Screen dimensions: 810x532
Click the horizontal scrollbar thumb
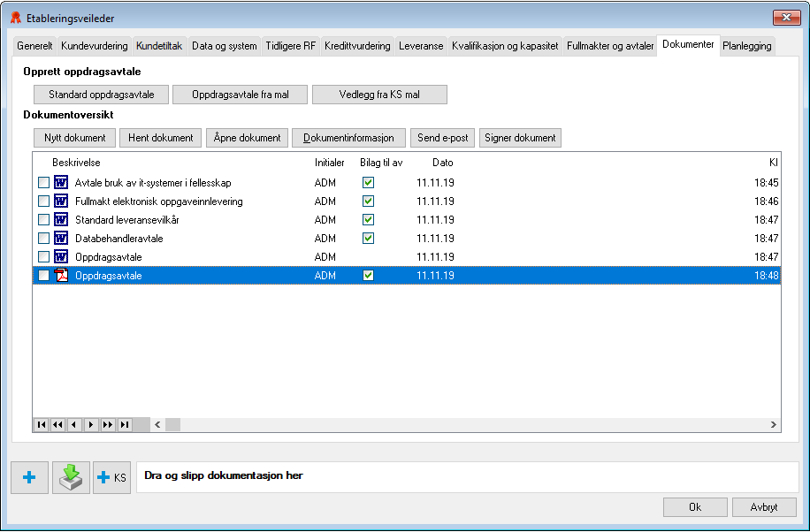tap(172, 424)
